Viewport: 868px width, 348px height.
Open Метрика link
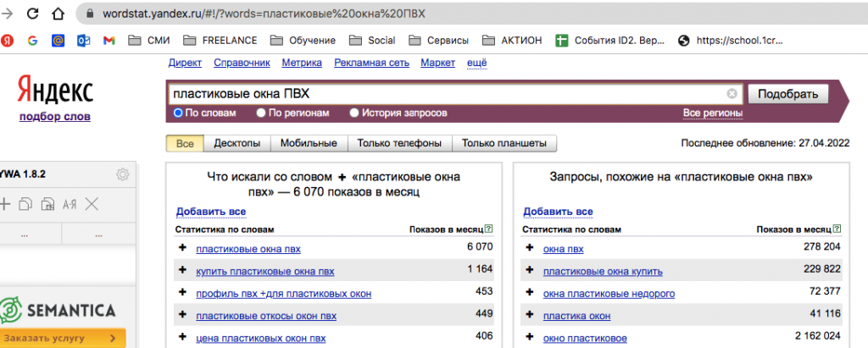302,63
